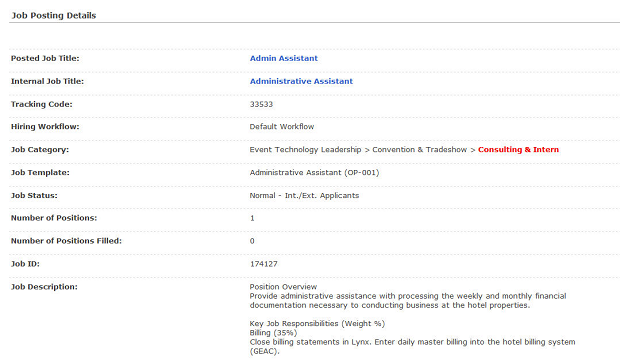Click the Tracking Code label

point(42,104)
